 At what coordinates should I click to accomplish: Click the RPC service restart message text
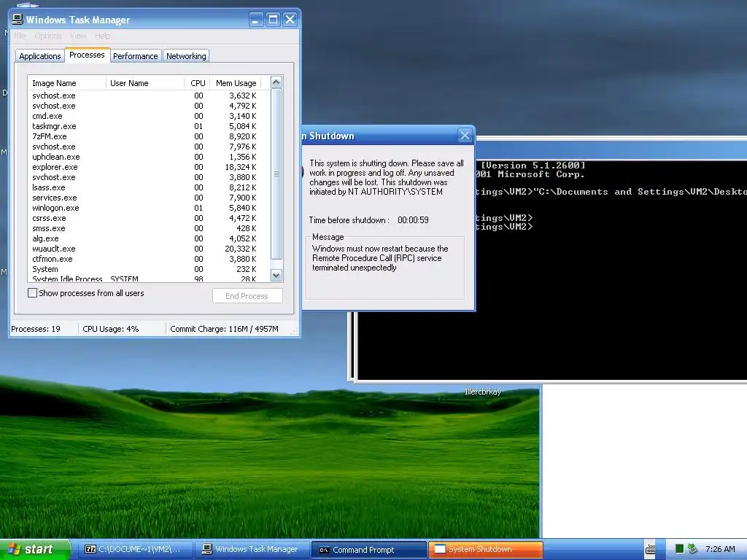point(380,258)
